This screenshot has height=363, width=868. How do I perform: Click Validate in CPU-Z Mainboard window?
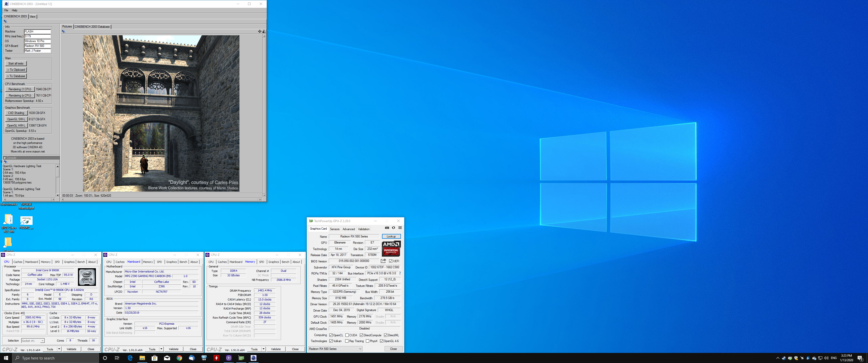tap(174, 349)
